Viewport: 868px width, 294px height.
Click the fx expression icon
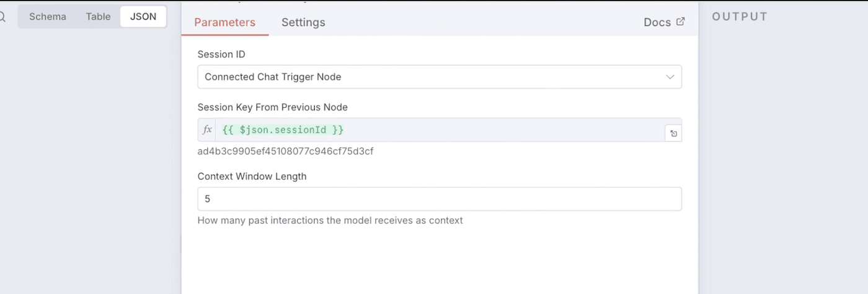click(207, 130)
